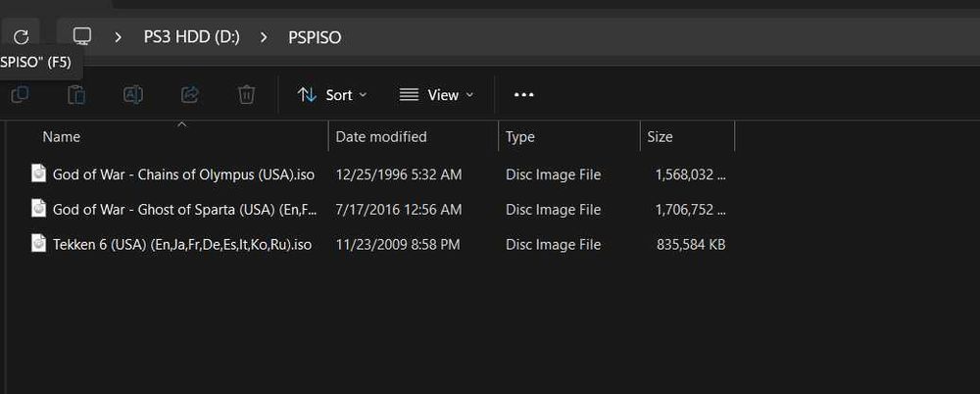Select God of War - Chains of Olympus (USA).iso

point(184,174)
